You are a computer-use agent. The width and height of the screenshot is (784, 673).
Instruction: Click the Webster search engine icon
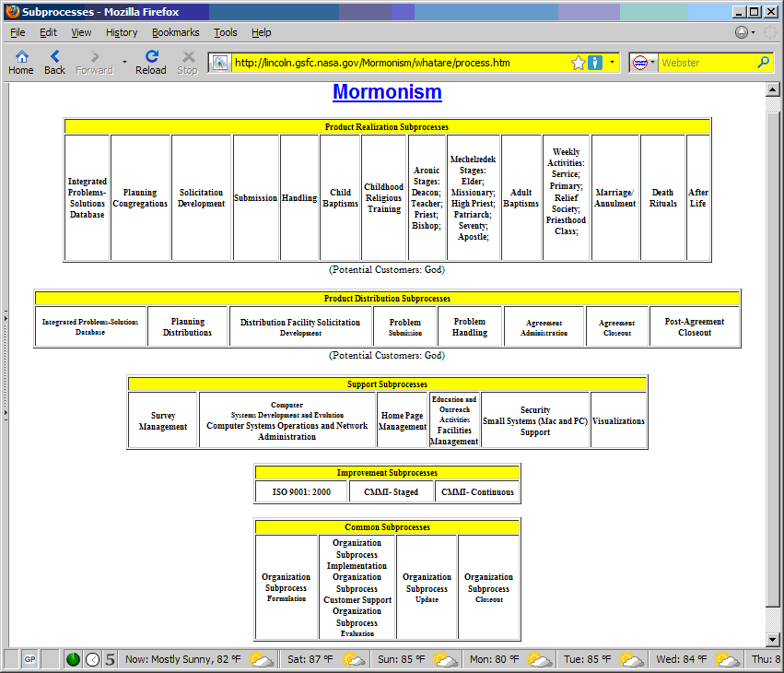(640, 63)
